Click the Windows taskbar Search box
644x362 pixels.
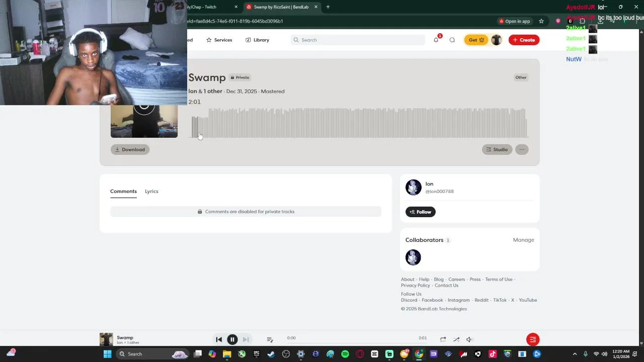pyautogui.click(x=153, y=354)
